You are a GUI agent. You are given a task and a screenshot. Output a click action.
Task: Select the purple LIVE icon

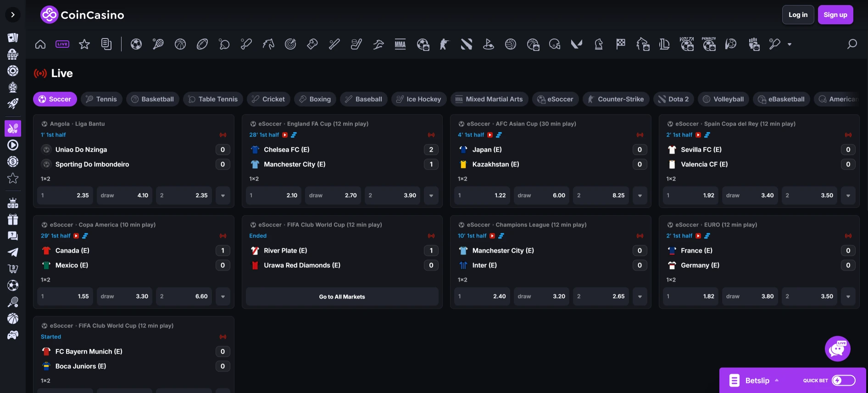[x=62, y=44]
